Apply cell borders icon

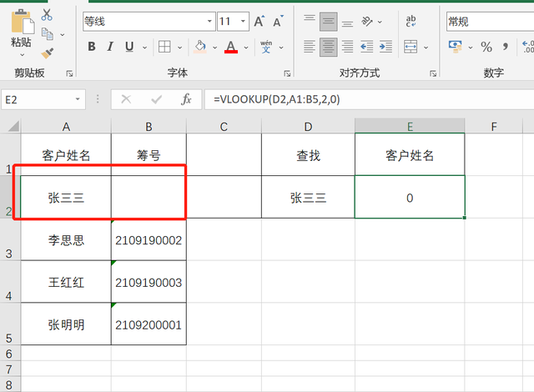164,47
